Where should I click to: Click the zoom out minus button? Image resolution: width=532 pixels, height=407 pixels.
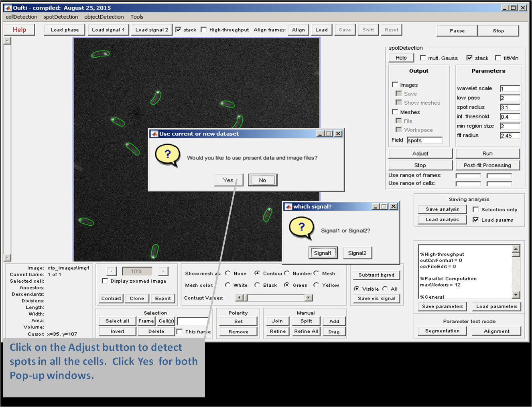tap(112, 271)
